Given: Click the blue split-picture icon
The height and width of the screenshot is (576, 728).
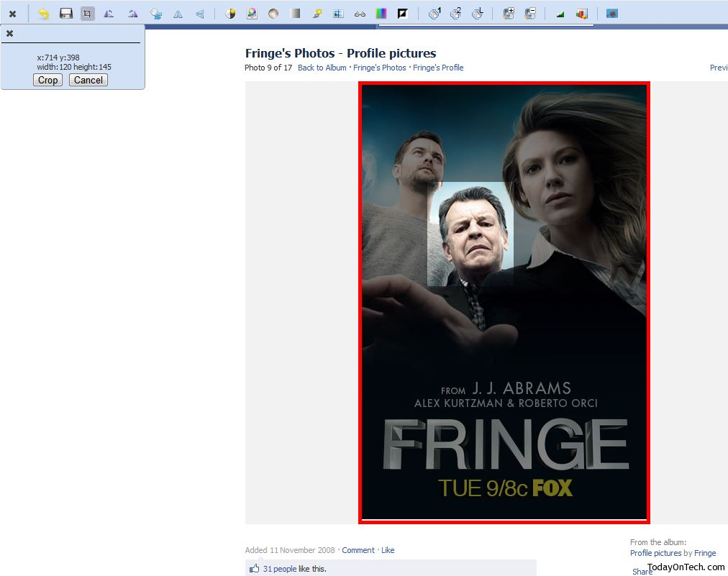Looking at the screenshot, I should [339, 14].
